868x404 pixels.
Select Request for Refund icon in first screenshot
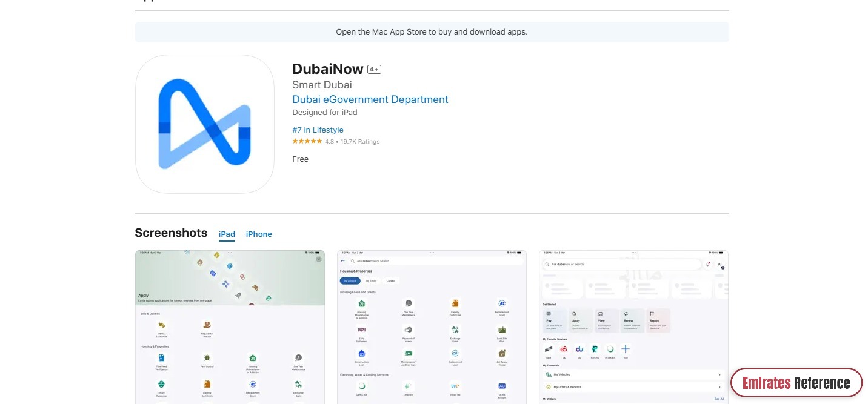(207, 325)
